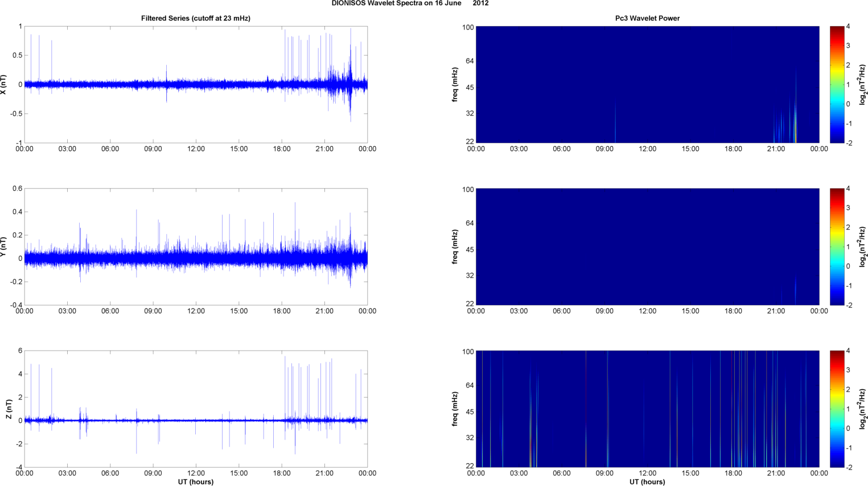Screen dimensions: 868x486
Task: Click the 4 tick on the top colorbar
Action: tap(848, 27)
